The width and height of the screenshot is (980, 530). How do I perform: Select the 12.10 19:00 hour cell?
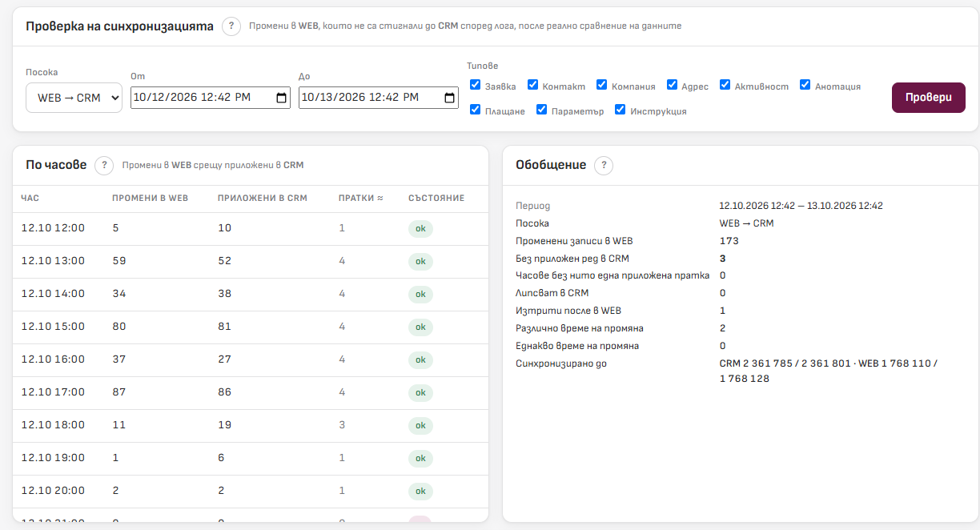pyautogui.click(x=53, y=458)
